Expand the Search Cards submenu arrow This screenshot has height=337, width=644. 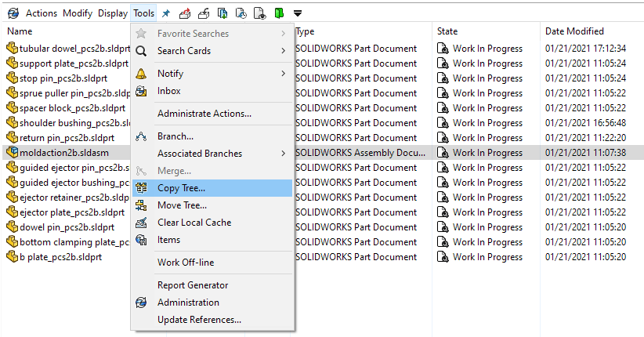pos(284,51)
